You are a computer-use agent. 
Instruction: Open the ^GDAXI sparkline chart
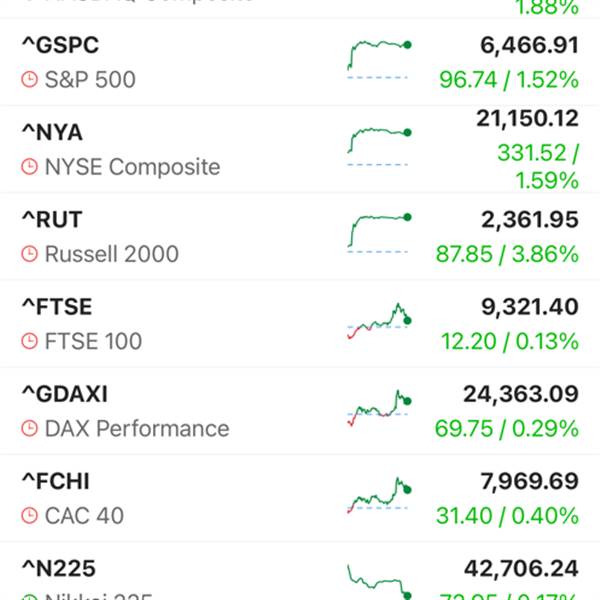379,408
